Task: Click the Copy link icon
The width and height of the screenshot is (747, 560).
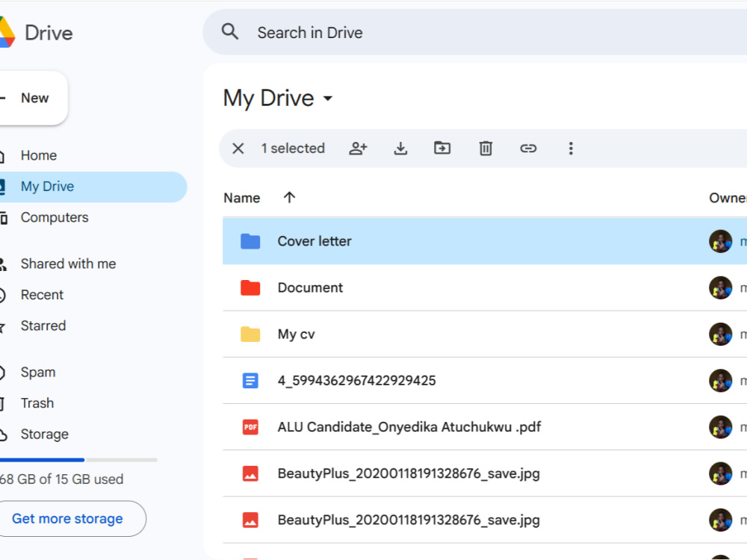Action: point(528,149)
